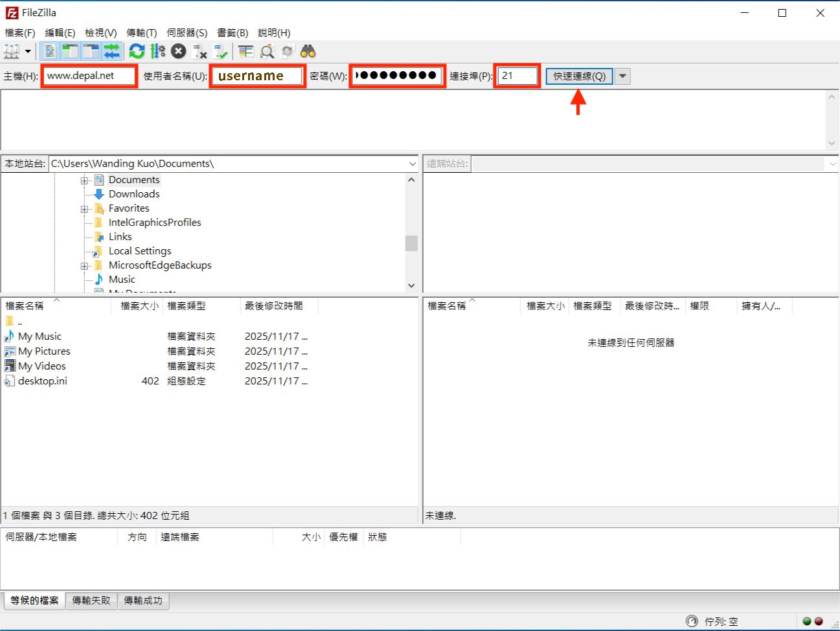The height and width of the screenshot is (631, 840).
Task: Click the refresh file lists icon
Action: [137, 52]
